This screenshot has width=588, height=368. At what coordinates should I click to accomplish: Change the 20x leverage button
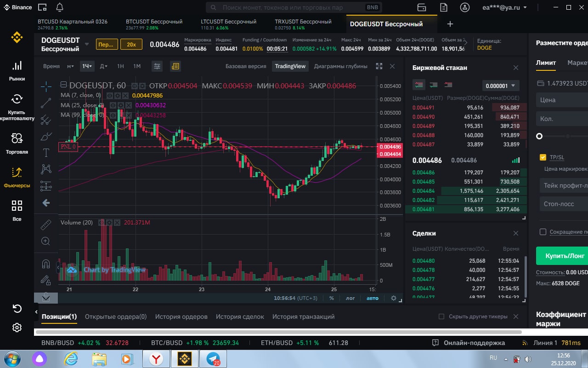click(131, 45)
